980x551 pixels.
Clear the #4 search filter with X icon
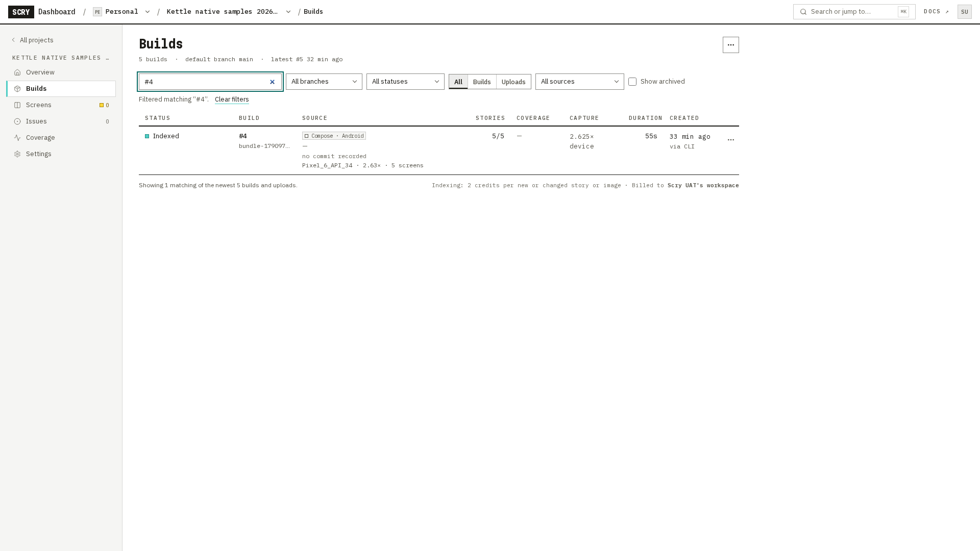coord(272,82)
